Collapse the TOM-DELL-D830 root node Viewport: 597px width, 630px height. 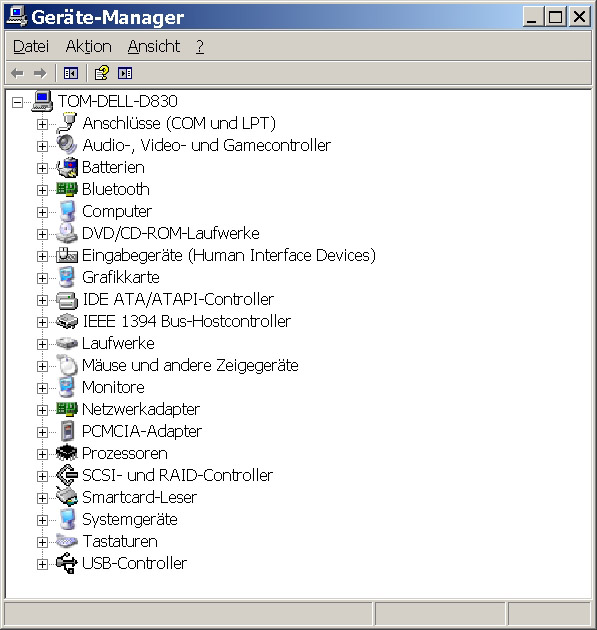17,102
